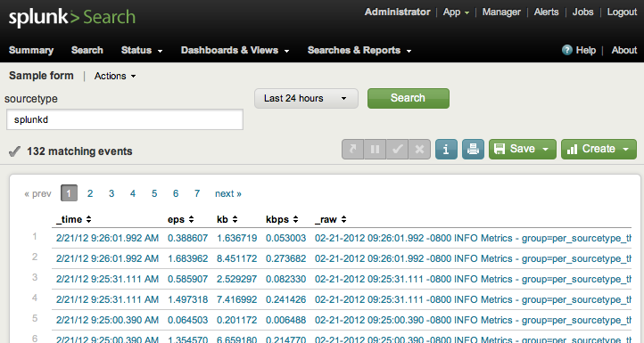
Task: Go to results page 6
Action: point(176,193)
